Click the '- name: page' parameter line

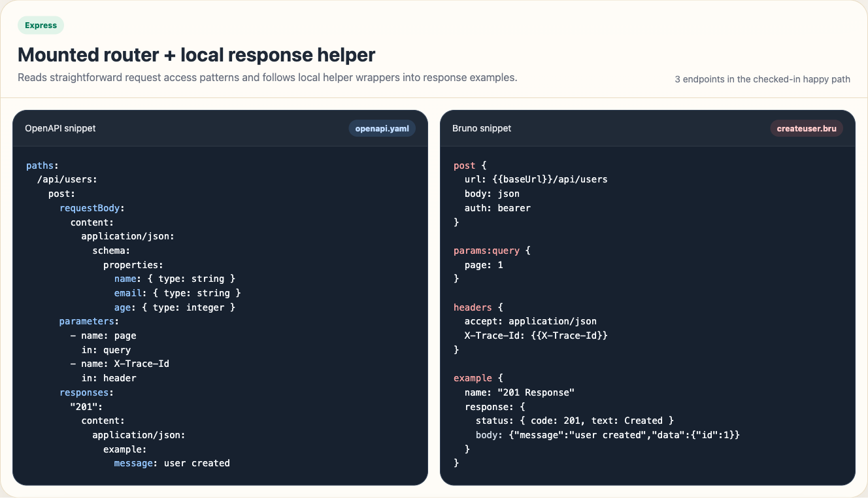(103, 336)
